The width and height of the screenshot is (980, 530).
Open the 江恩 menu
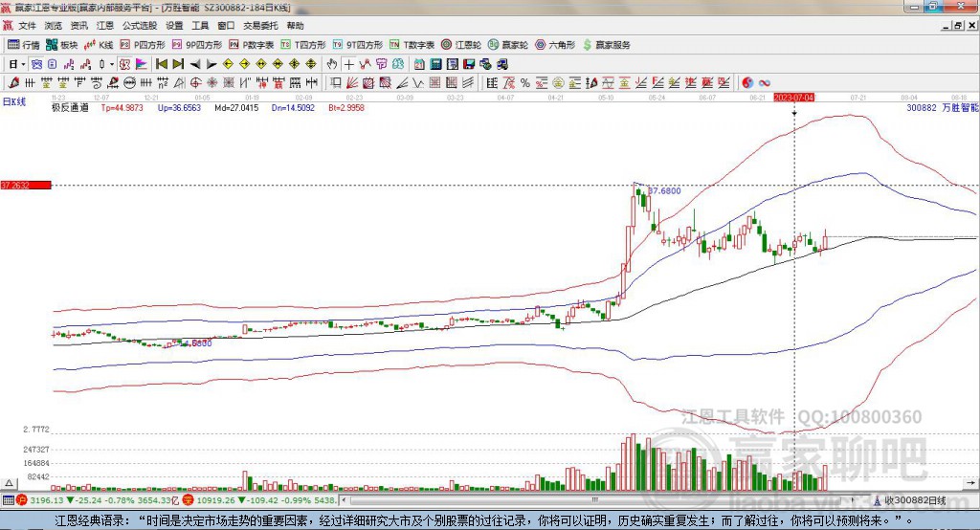pos(105,26)
